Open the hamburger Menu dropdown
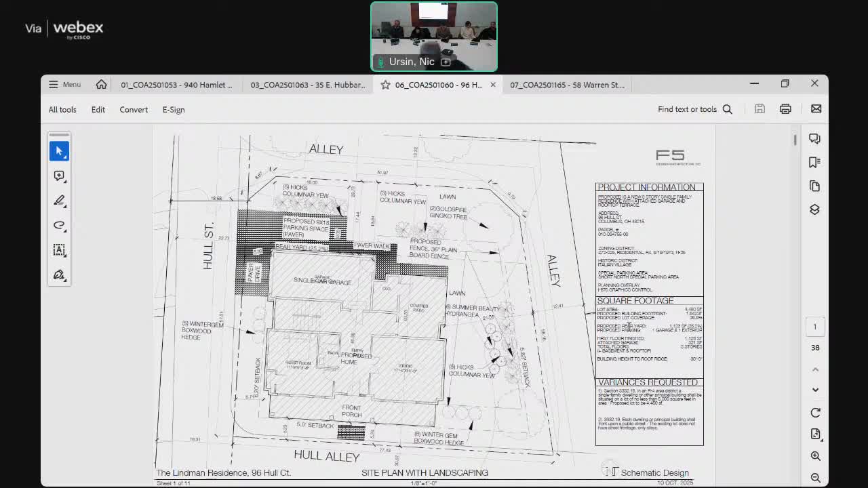Viewport: 868px width, 488px height. [64, 84]
